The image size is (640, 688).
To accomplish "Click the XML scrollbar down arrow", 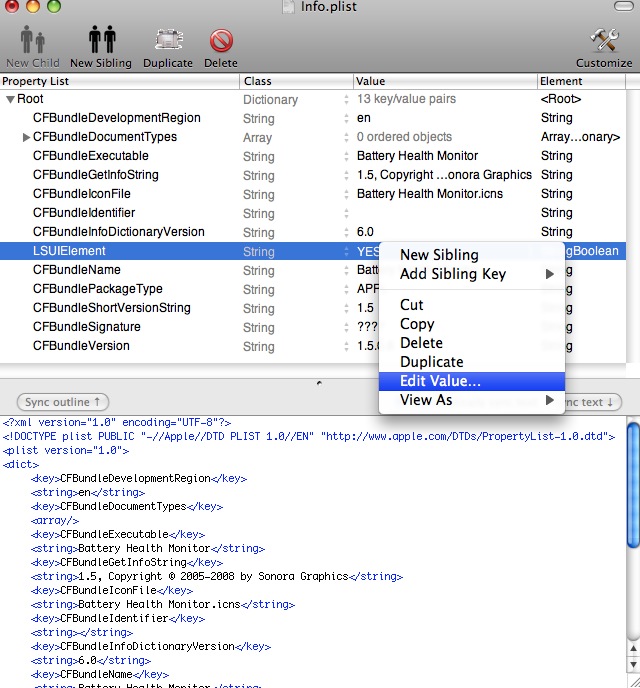I will click(633, 665).
